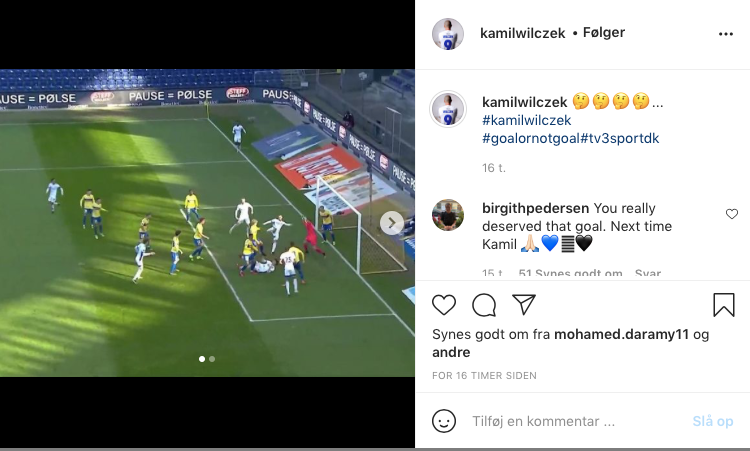
Task: Like the post with the heart icon
Action: (444, 305)
